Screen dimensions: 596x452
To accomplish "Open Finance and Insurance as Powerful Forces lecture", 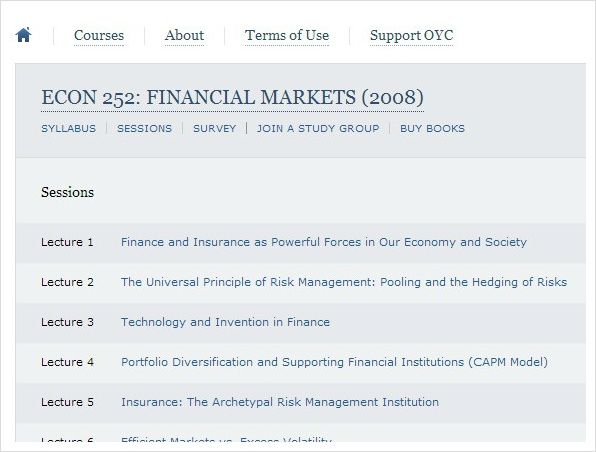I will point(324,242).
